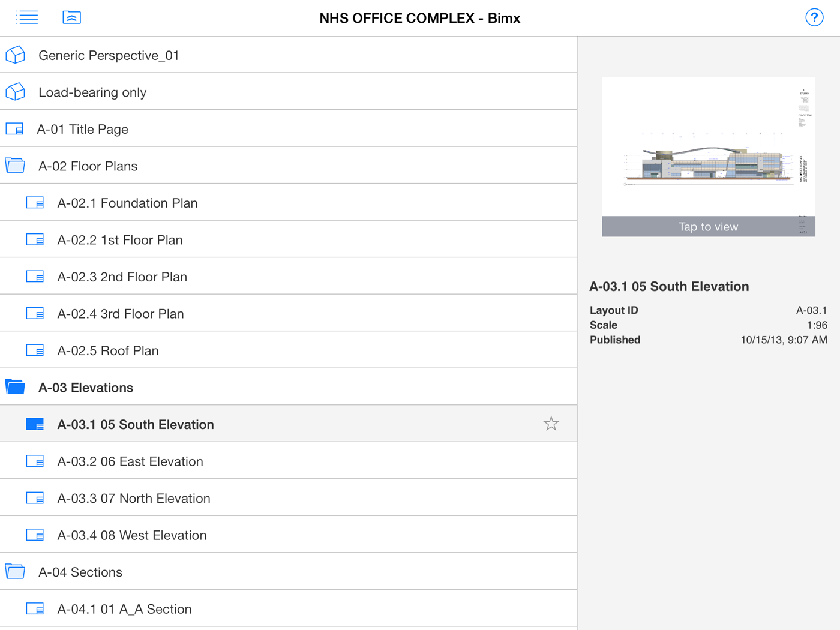Click layout icon for A-03.4 08 West Elevation
The image size is (840, 630).
[35, 535]
